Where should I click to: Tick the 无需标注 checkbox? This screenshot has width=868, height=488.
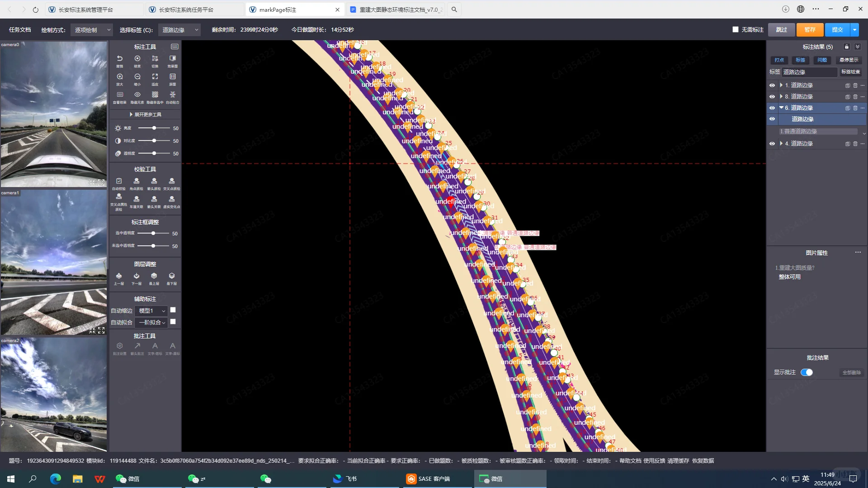tap(735, 29)
